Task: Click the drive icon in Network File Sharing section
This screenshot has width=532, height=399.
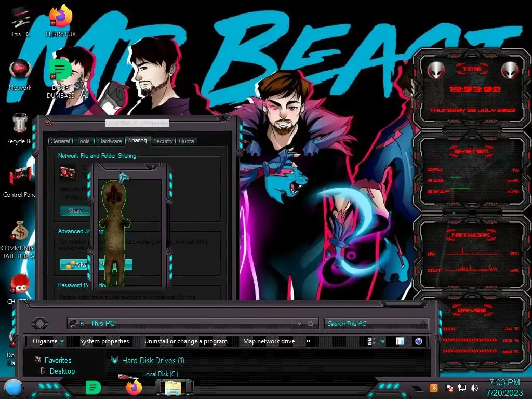Action: [68, 172]
